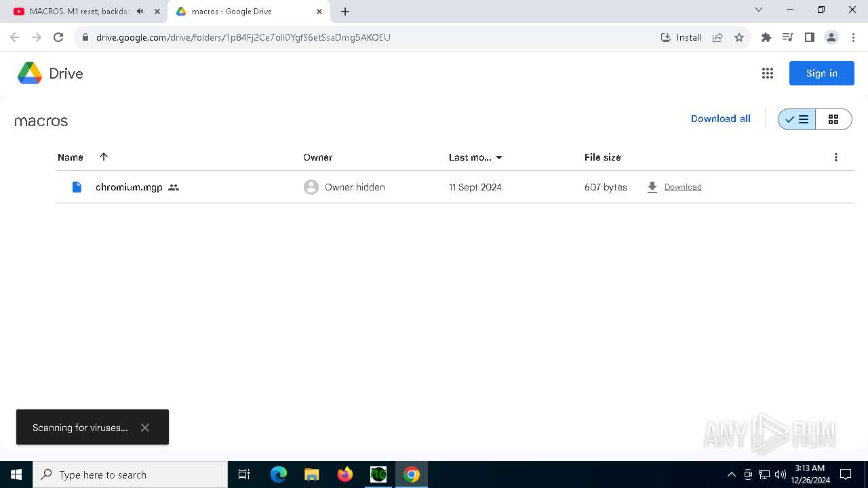
Task: Open a new browser tab
Action: click(x=345, y=12)
